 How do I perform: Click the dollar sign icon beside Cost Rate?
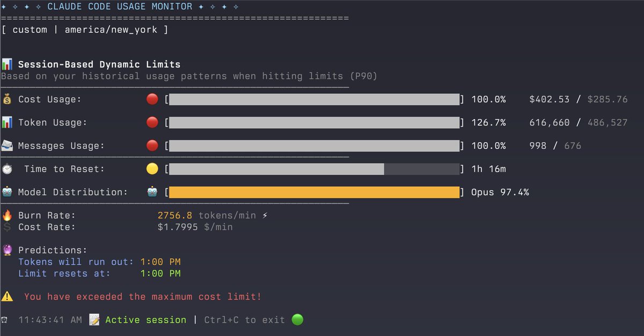(x=7, y=227)
